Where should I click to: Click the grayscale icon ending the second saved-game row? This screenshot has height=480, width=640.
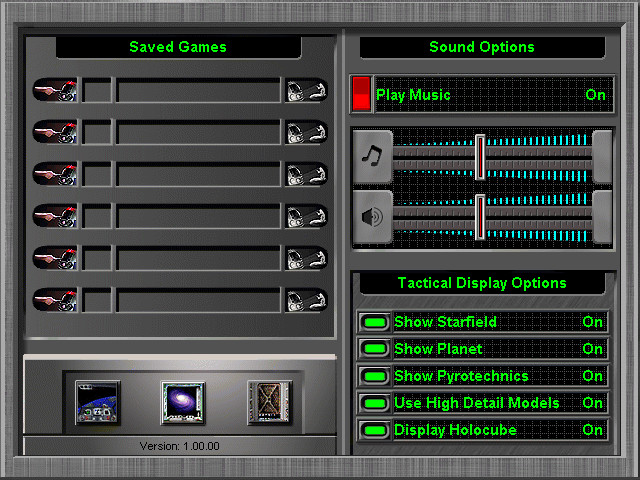[306, 132]
